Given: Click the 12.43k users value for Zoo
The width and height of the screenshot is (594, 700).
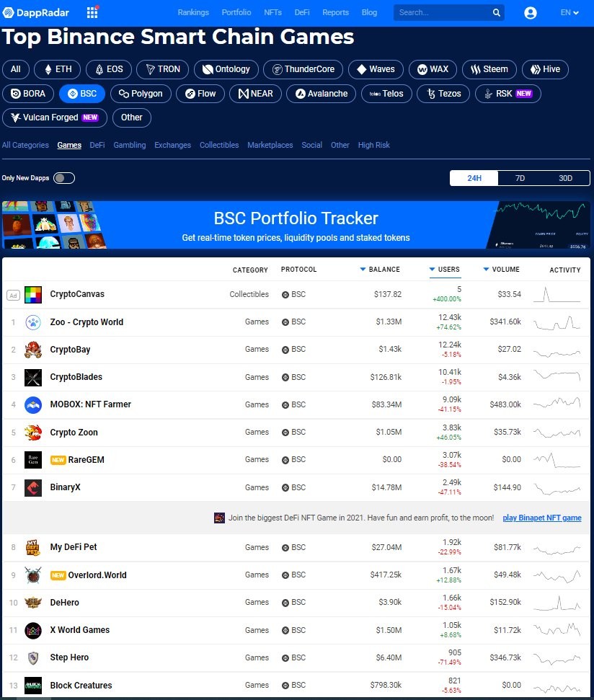Looking at the screenshot, I should tap(449, 317).
